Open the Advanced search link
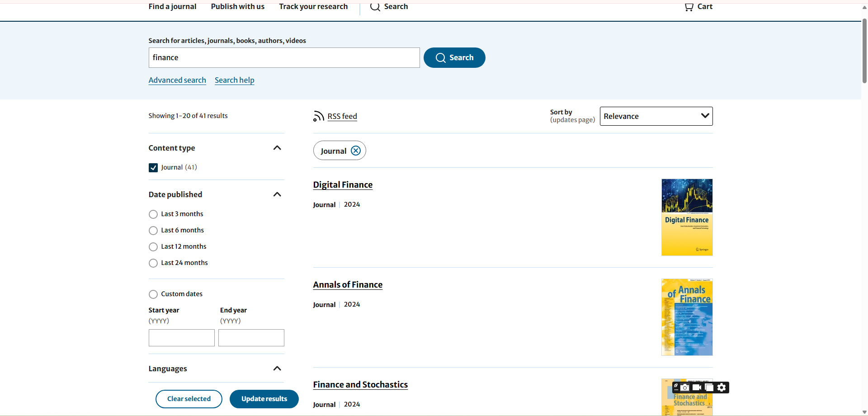Viewport: 868px width, 416px height. pos(177,80)
